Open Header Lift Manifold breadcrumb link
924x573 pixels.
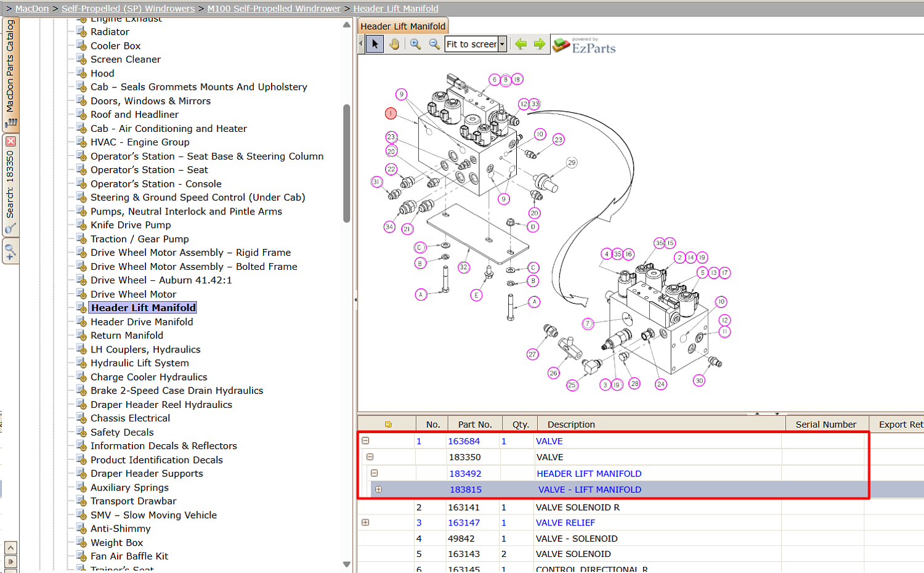coord(396,9)
